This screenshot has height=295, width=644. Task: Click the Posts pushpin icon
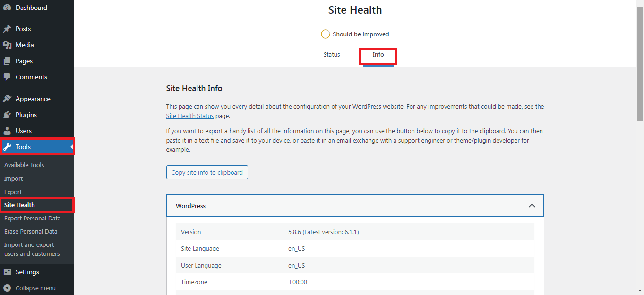pyautogui.click(x=7, y=29)
